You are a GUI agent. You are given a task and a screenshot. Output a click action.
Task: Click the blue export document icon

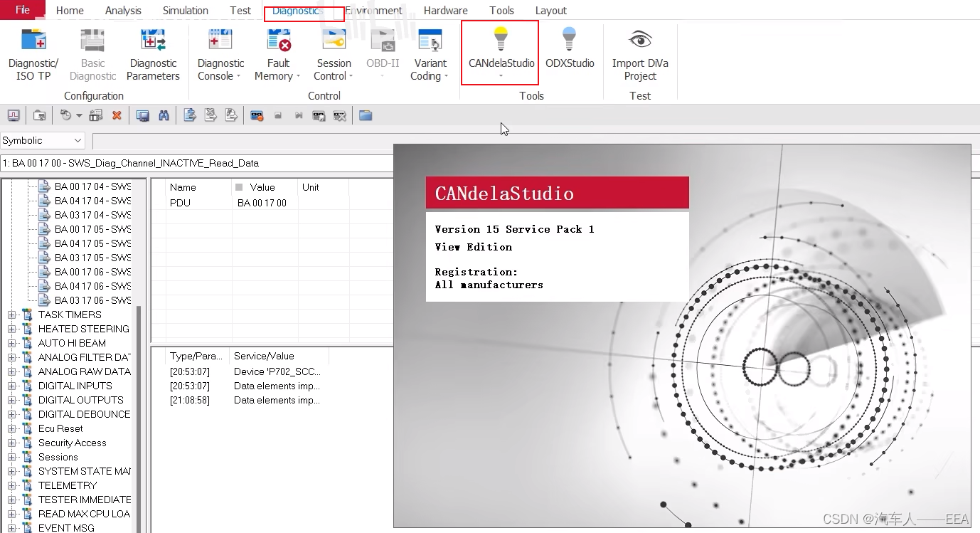(x=190, y=115)
